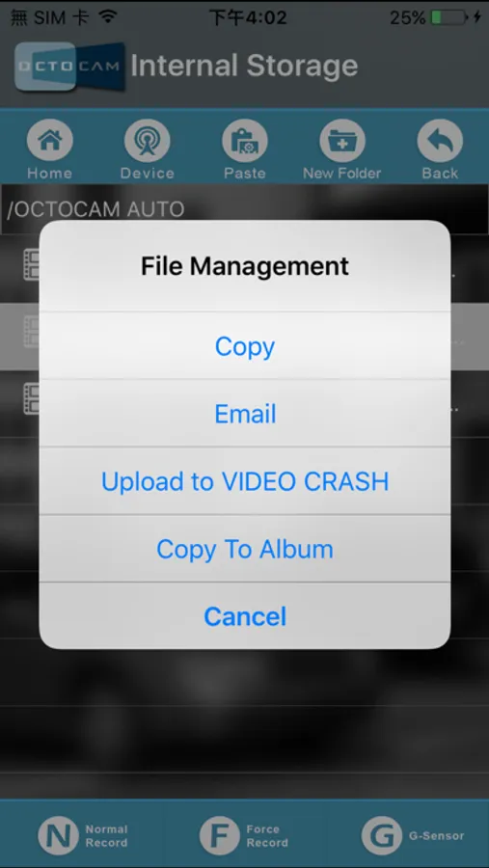Image resolution: width=489 pixels, height=868 pixels.
Task: Start Normal Record with N icon
Action: coord(58,835)
